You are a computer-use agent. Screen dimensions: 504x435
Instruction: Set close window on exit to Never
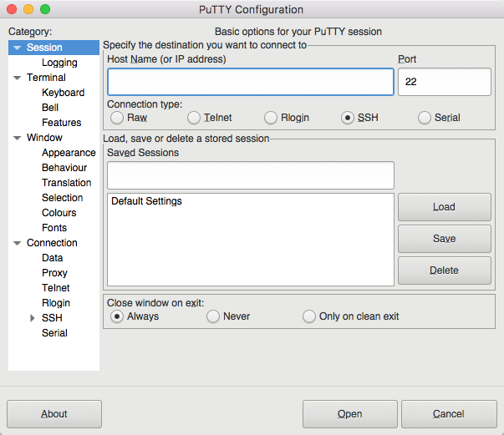coord(213,316)
